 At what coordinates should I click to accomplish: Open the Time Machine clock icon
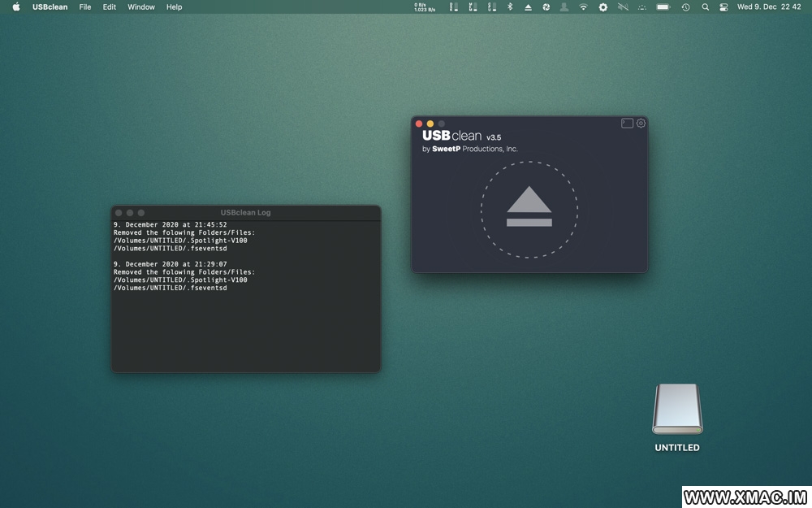pos(685,7)
